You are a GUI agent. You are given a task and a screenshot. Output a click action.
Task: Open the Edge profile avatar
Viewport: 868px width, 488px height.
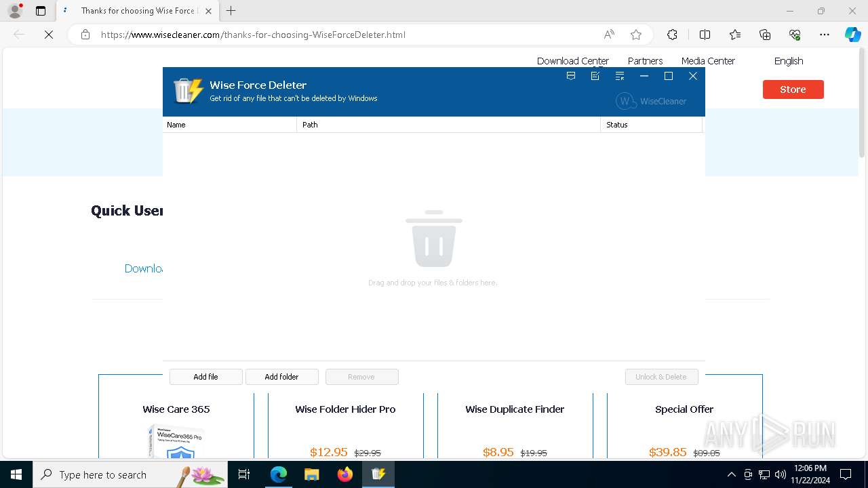[x=15, y=11]
